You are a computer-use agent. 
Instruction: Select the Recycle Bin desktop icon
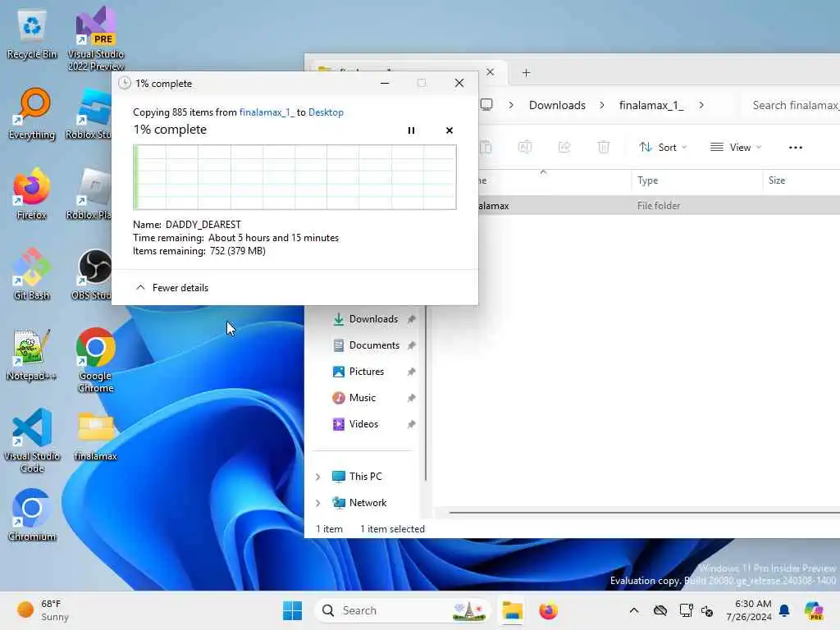click(x=32, y=35)
